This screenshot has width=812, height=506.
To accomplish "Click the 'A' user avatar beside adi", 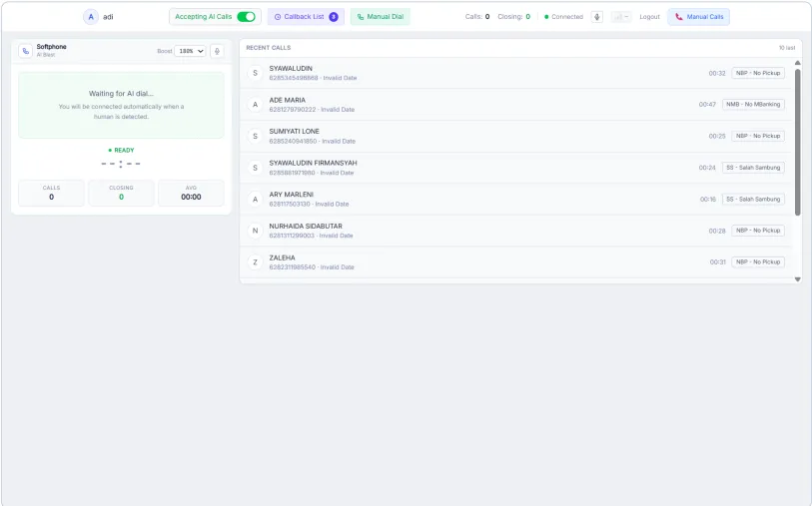I will pyautogui.click(x=91, y=17).
